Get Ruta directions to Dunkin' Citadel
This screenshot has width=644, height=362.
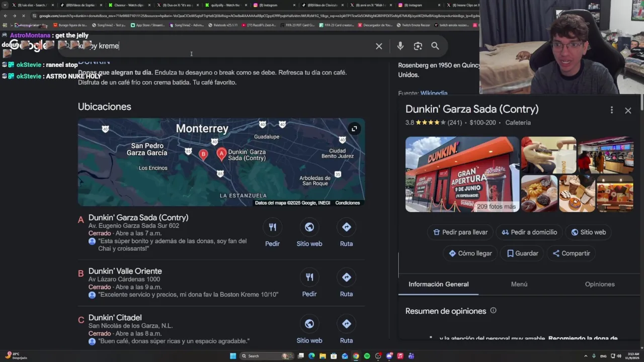(x=346, y=330)
